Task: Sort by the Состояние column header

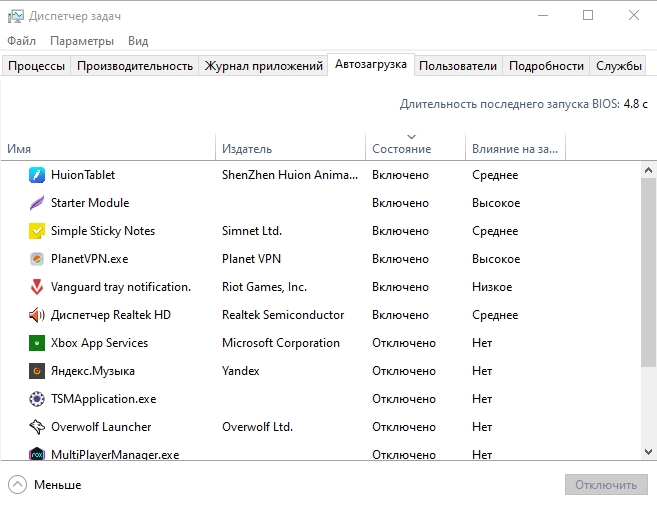Action: 401,149
